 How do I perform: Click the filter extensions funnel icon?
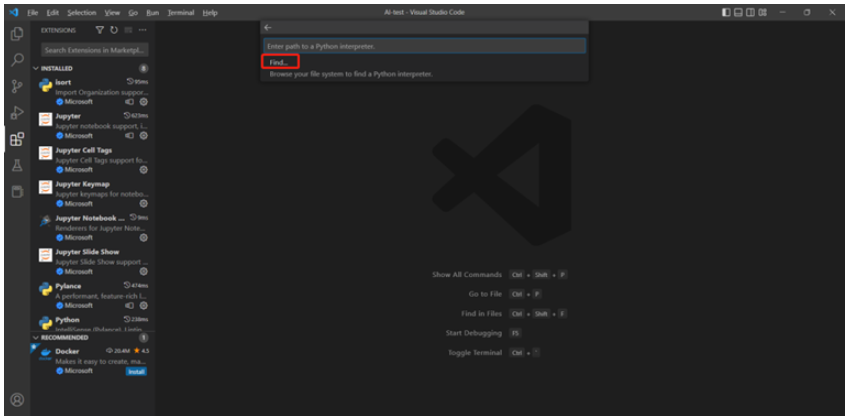[x=100, y=30]
